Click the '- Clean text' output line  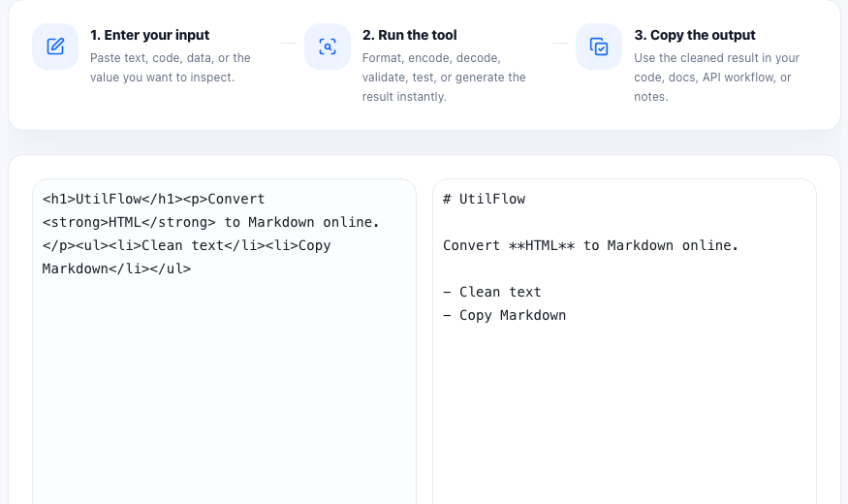pos(492,292)
